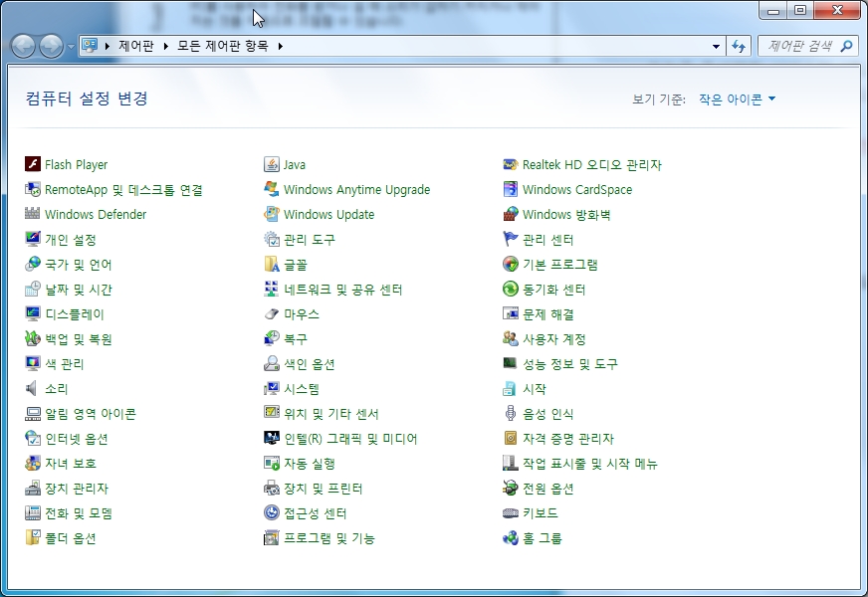The width and height of the screenshot is (868, 597).
Task: Open the Windows Defender icon
Action: point(33,214)
